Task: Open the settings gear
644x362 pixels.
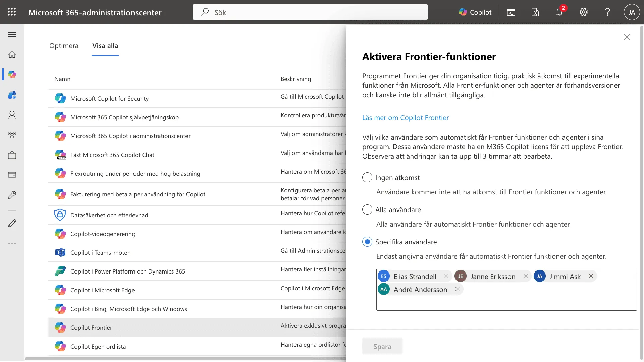Action: point(584,12)
